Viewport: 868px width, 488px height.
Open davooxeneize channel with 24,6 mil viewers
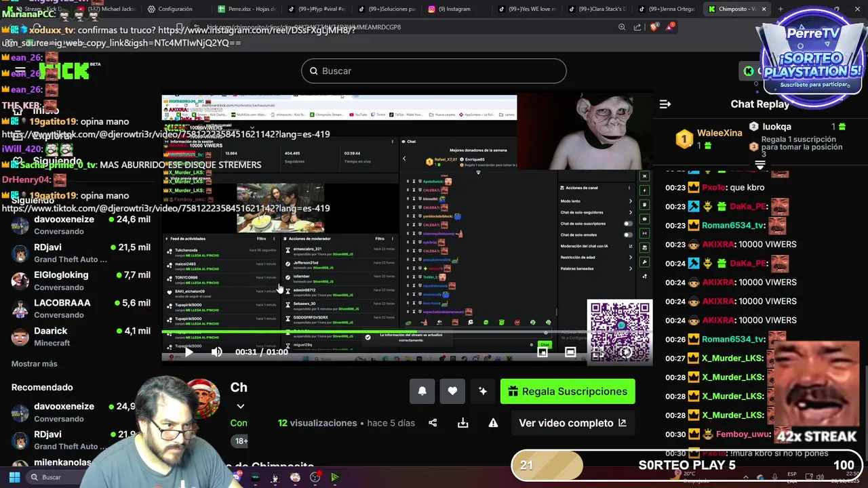[x=80, y=225]
